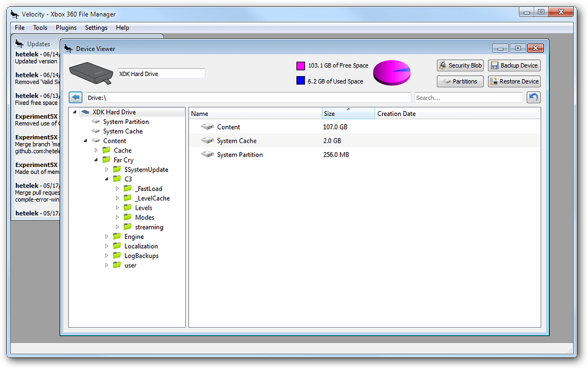Click the System Cache drive icon in the file list
Image resolution: width=588 pixels, height=368 pixels.
[x=207, y=140]
